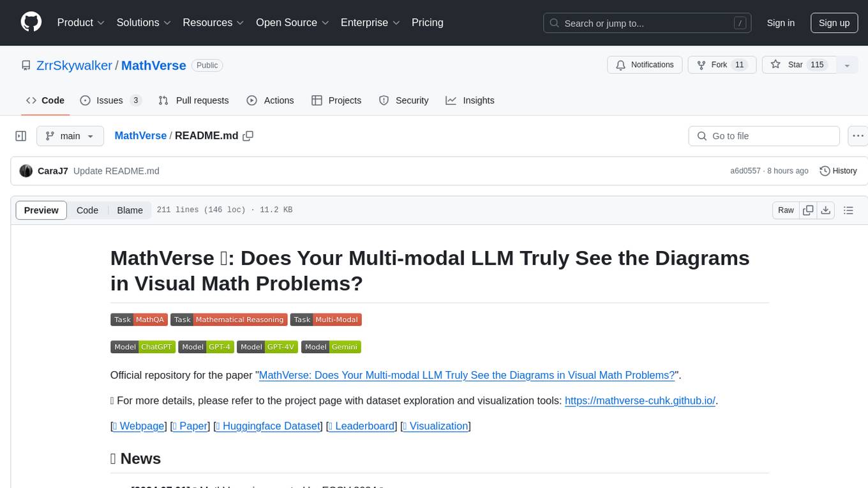The height and width of the screenshot is (488, 868).
Task: Copy the raw file contents
Action: coord(809,210)
